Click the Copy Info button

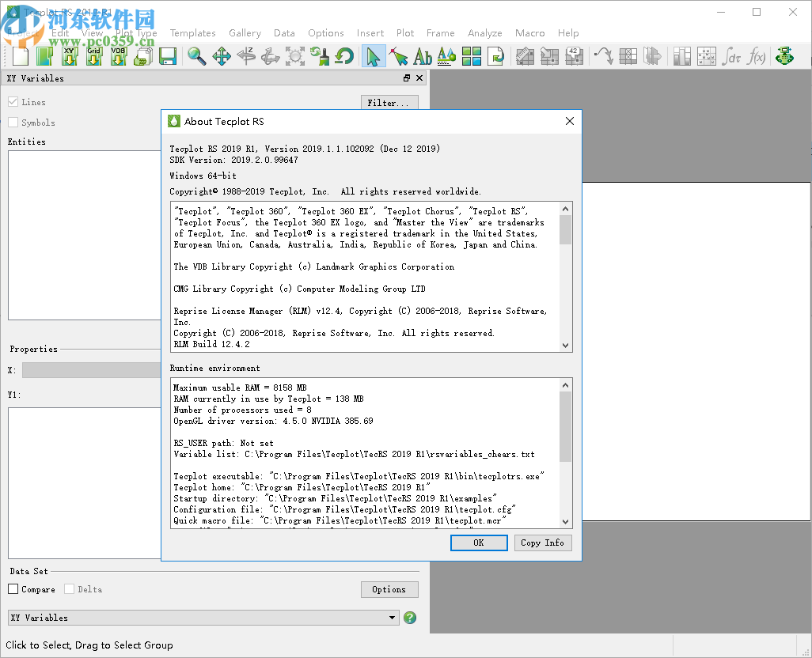point(542,543)
